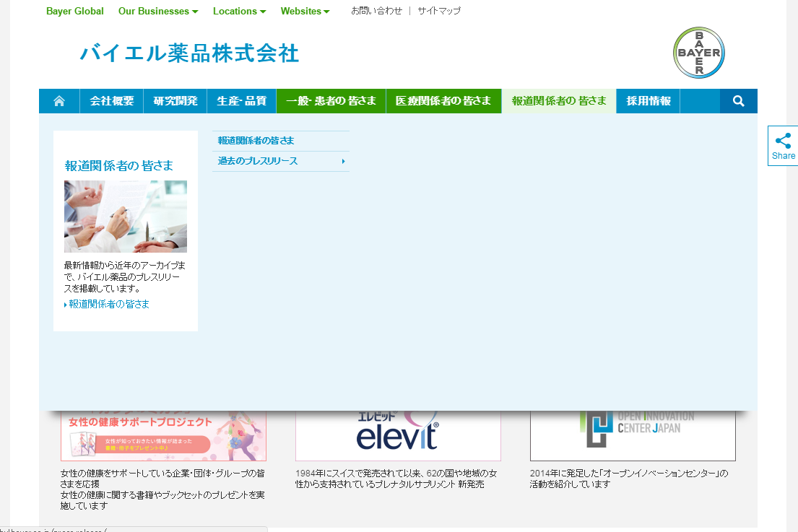Expand 過去のプレスリリース submenu arrow
The image size is (798, 532).
coord(343,161)
